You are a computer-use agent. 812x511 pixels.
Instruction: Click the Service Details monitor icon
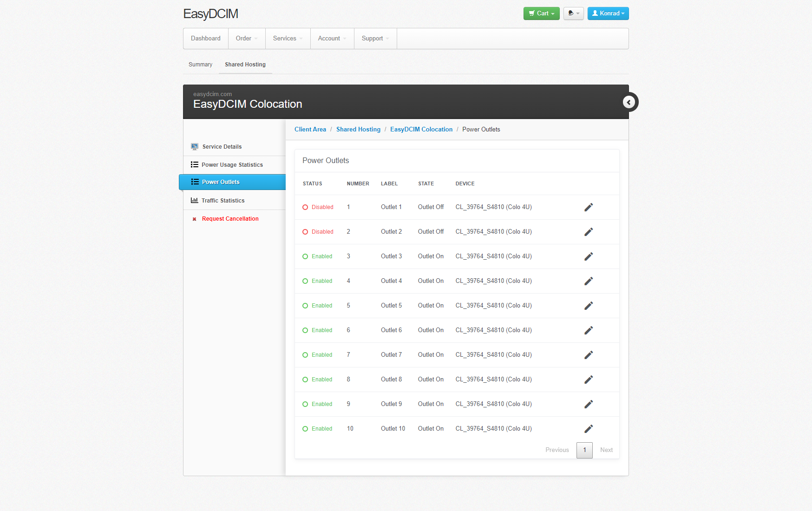pyautogui.click(x=195, y=147)
